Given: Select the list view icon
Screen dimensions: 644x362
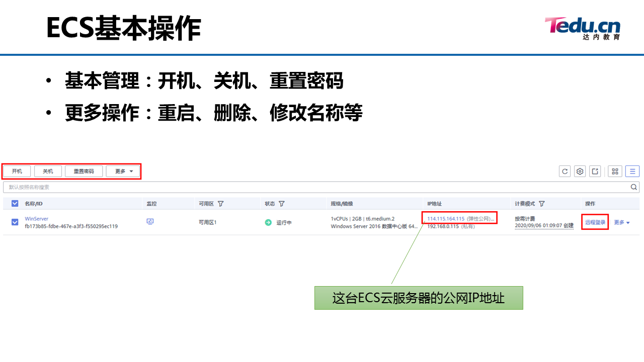Looking at the screenshot, I should 632,171.
